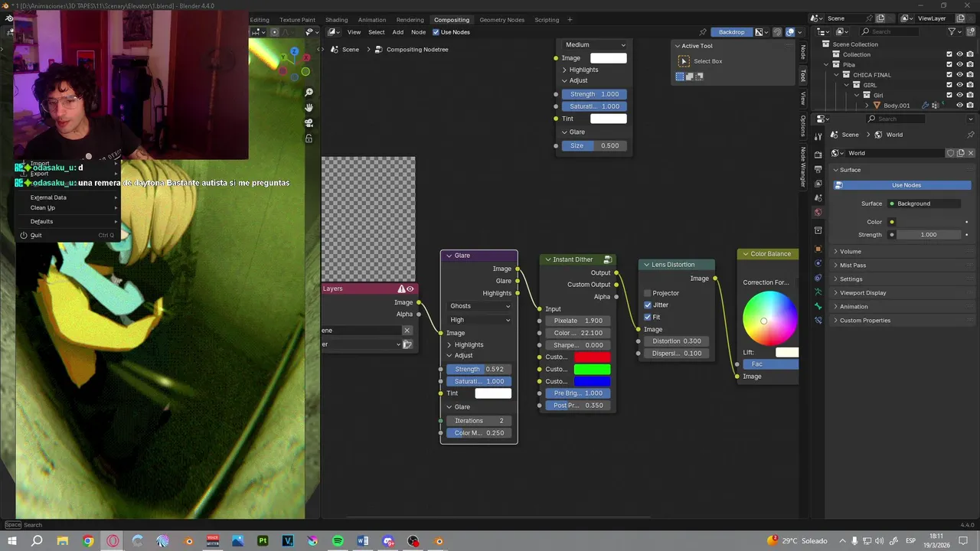The height and width of the screenshot is (551, 980).
Task: Open the Render properties tab icon
Action: coord(818,155)
